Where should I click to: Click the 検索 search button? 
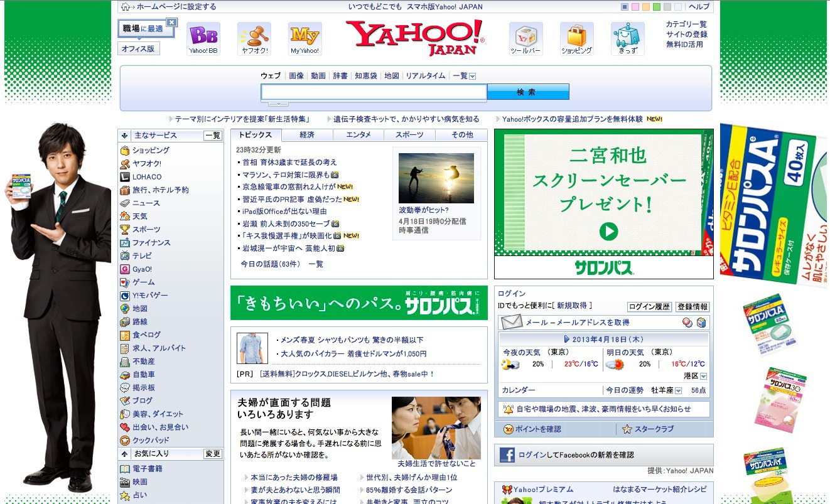coord(528,92)
